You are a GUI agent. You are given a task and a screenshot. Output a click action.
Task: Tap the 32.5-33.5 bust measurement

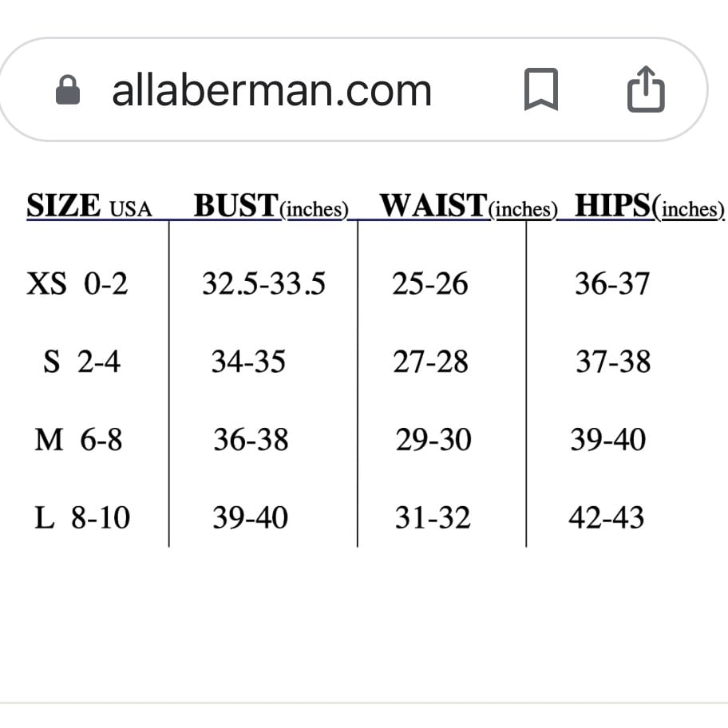coord(264,283)
